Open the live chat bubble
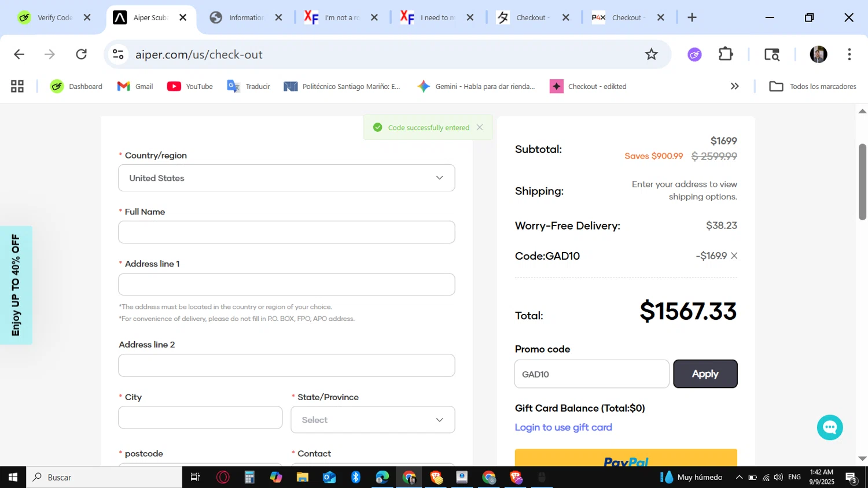The width and height of the screenshot is (868, 488). [x=830, y=427]
